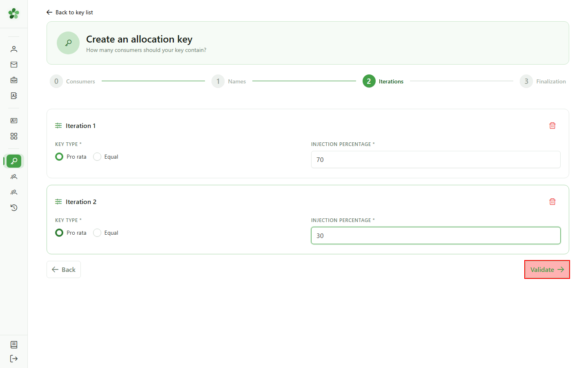Click the Iteration 2 heading
The image size is (588, 368).
point(81,202)
